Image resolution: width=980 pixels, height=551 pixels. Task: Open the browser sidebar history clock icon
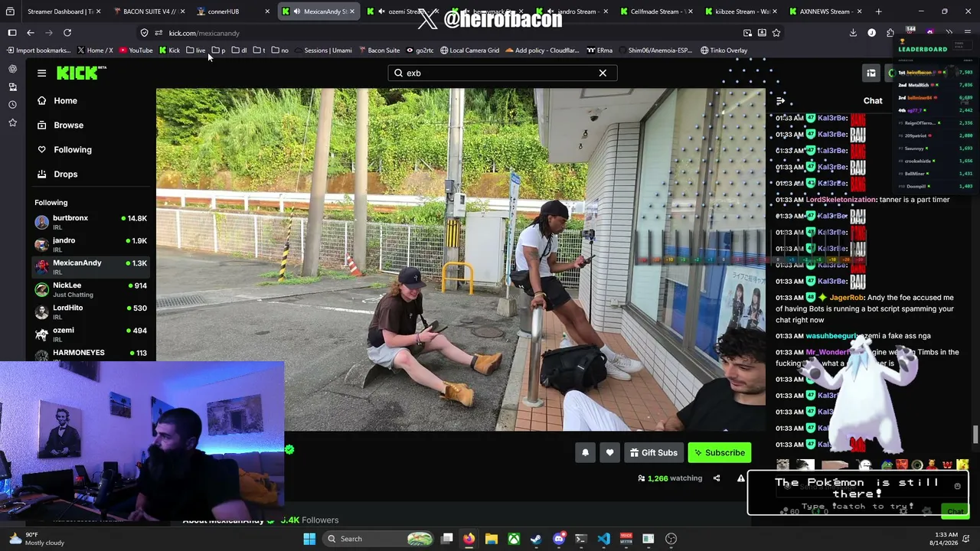pyautogui.click(x=12, y=104)
